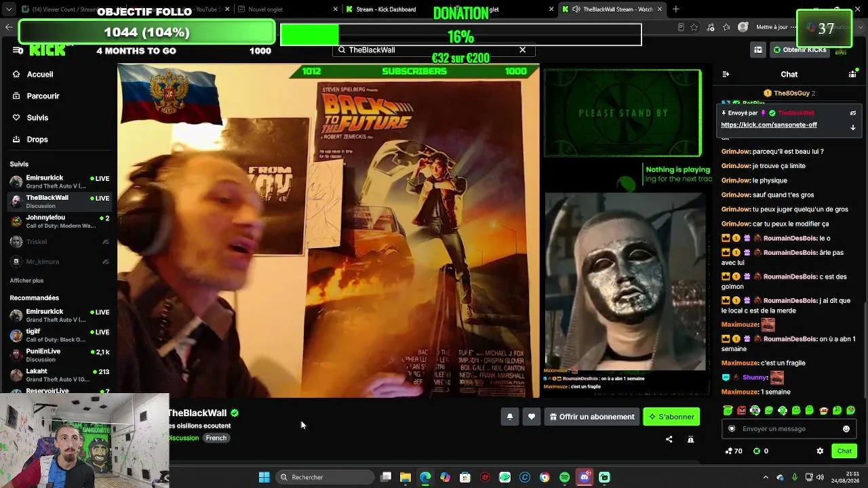
Task: Open File Explorer from taskbar
Action: (406, 477)
